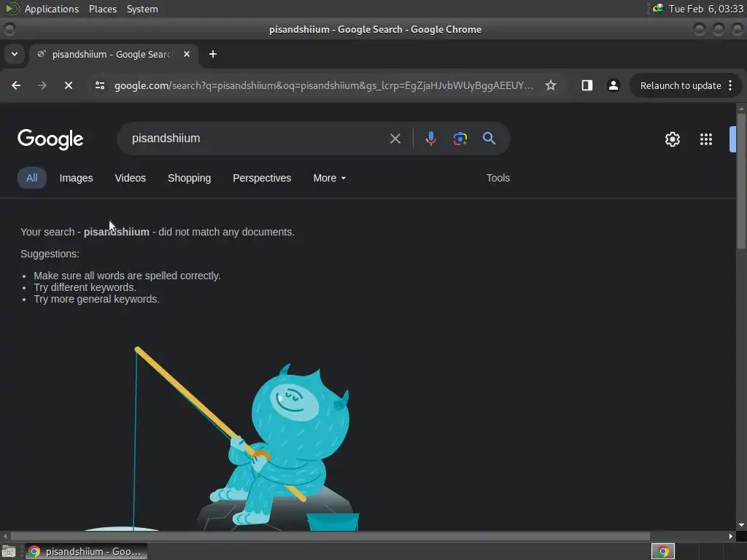Click the scroll down arrow
This screenshot has width=747, height=560.
coord(741,525)
